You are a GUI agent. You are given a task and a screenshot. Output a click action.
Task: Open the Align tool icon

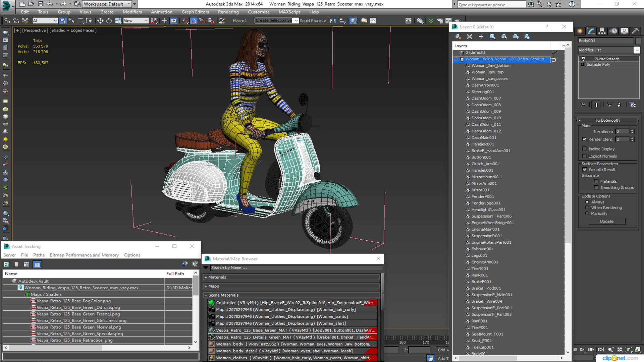pyautogui.click(x=342, y=21)
